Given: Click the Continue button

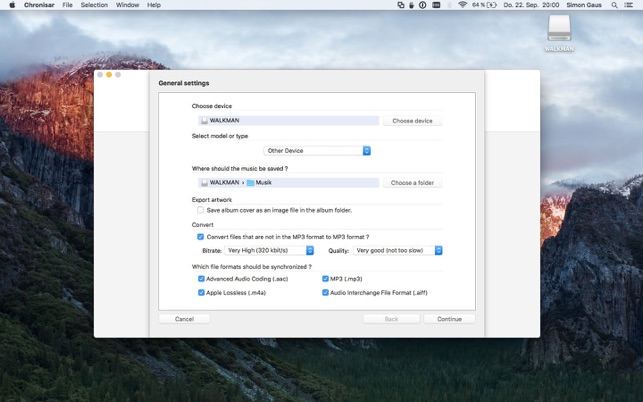Looking at the screenshot, I should pyautogui.click(x=449, y=319).
